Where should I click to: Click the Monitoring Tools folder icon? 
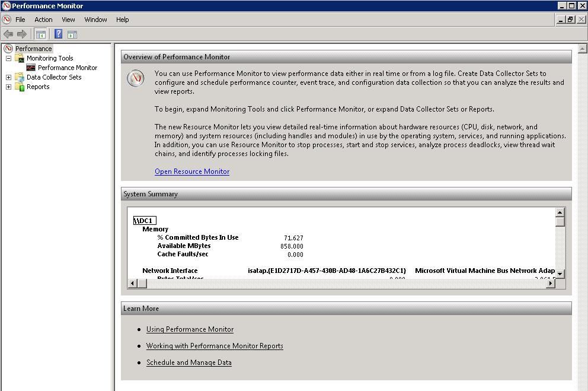(x=20, y=58)
